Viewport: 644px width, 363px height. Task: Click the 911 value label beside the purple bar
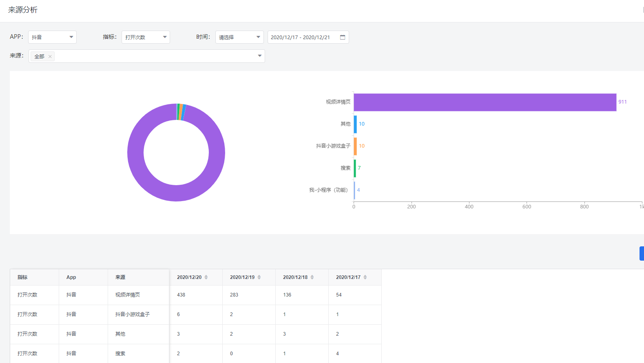click(622, 102)
